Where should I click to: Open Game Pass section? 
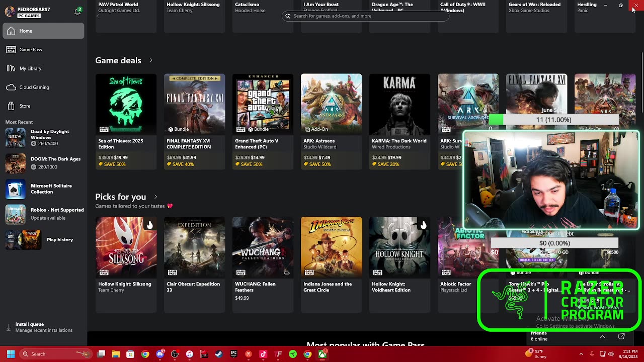43,49
